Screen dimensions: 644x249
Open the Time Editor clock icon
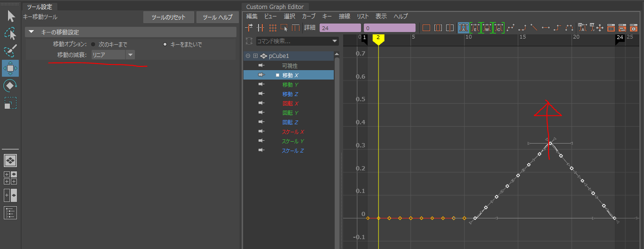click(633, 28)
